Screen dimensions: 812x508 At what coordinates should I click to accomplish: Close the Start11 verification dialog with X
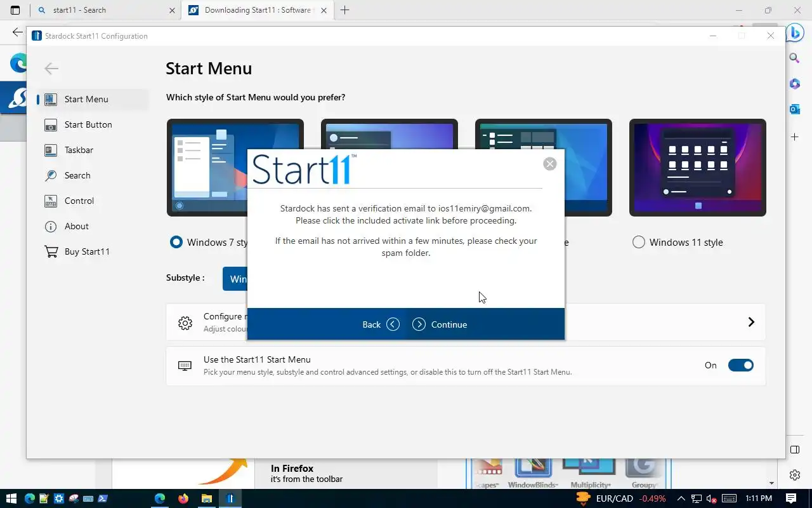(550, 164)
